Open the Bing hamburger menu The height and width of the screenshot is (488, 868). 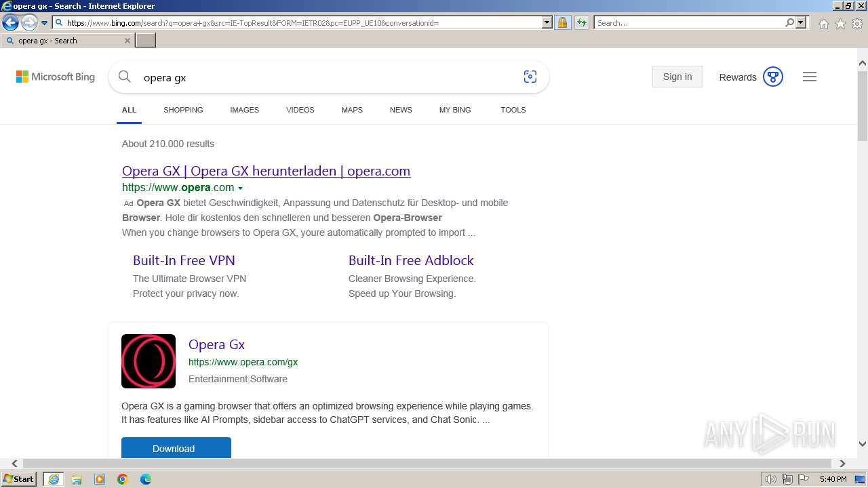pyautogui.click(x=810, y=77)
